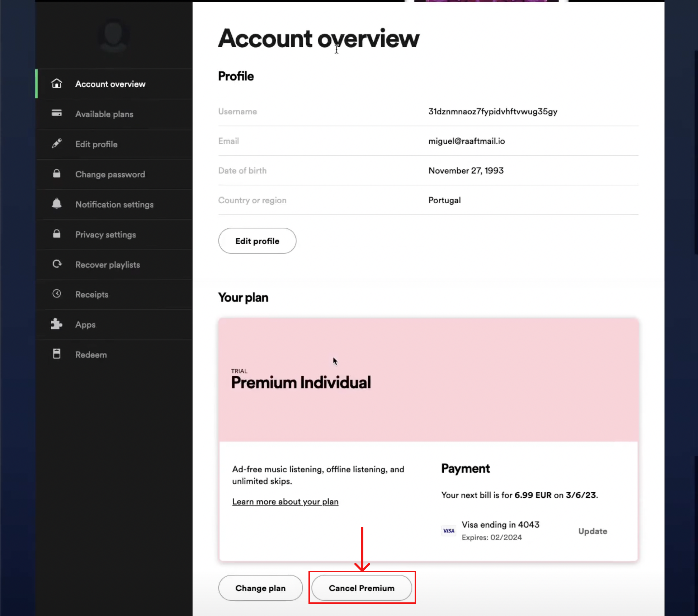698x616 pixels.
Task: Select the Receipts clock icon
Action: pyautogui.click(x=57, y=294)
